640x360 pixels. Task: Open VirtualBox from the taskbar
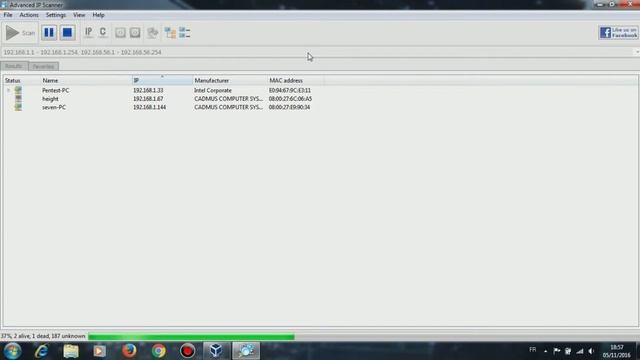tap(216, 351)
